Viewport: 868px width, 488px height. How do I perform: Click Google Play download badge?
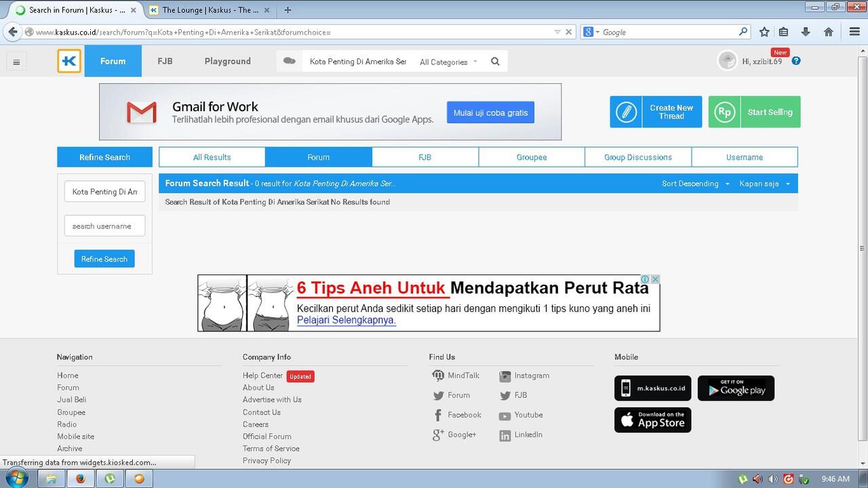click(x=736, y=388)
